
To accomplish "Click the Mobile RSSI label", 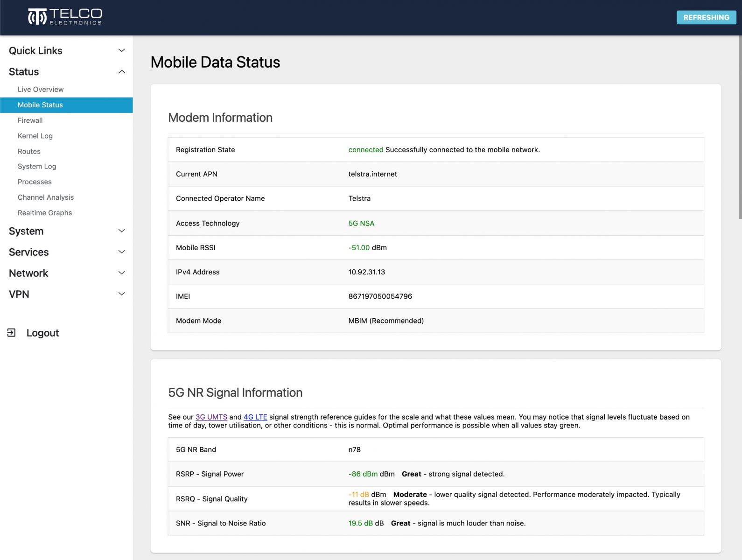I will tap(196, 247).
